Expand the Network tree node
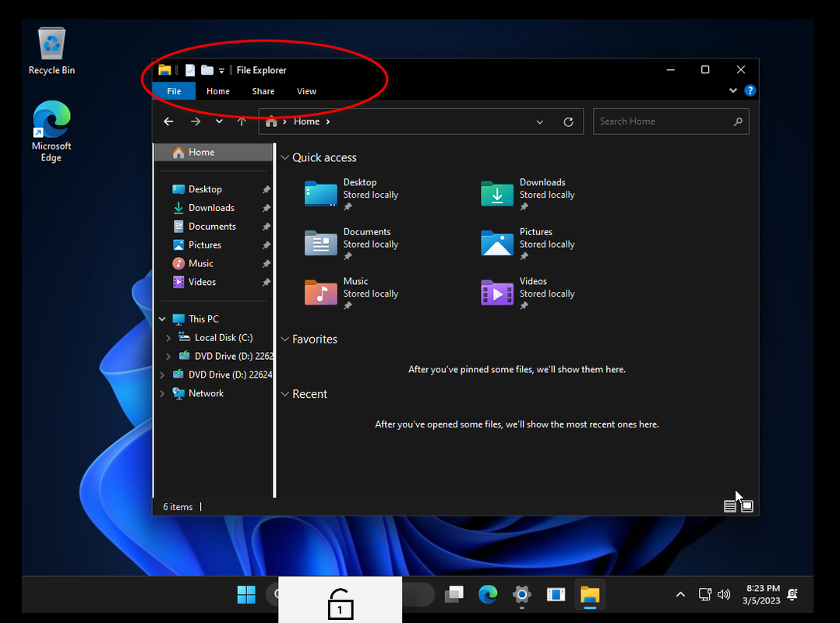The image size is (840, 623). coord(162,393)
